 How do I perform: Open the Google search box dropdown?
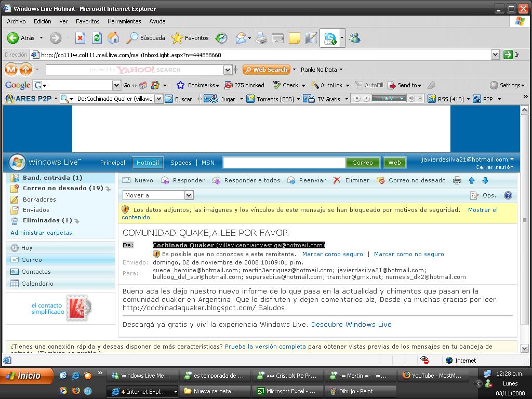pos(116,85)
